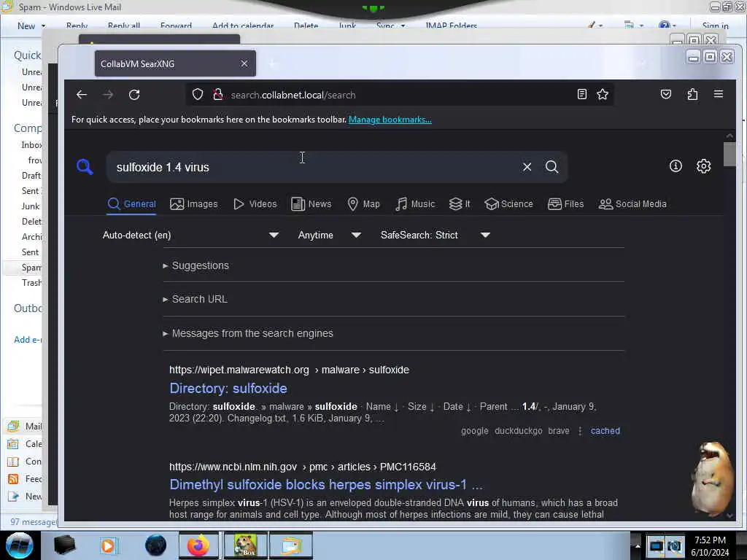
Task: Submit search with the magnifier button
Action: pos(551,167)
